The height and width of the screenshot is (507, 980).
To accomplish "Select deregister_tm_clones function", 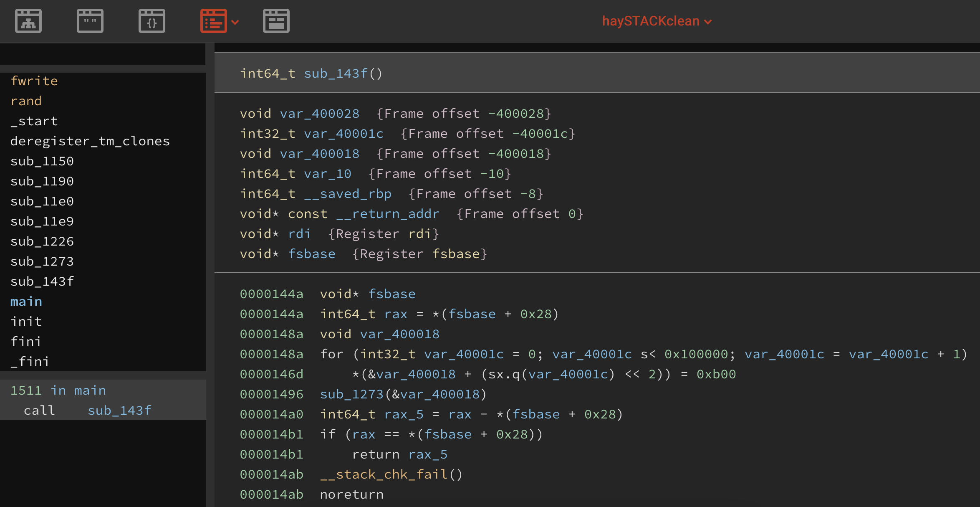I will [x=90, y=141].
